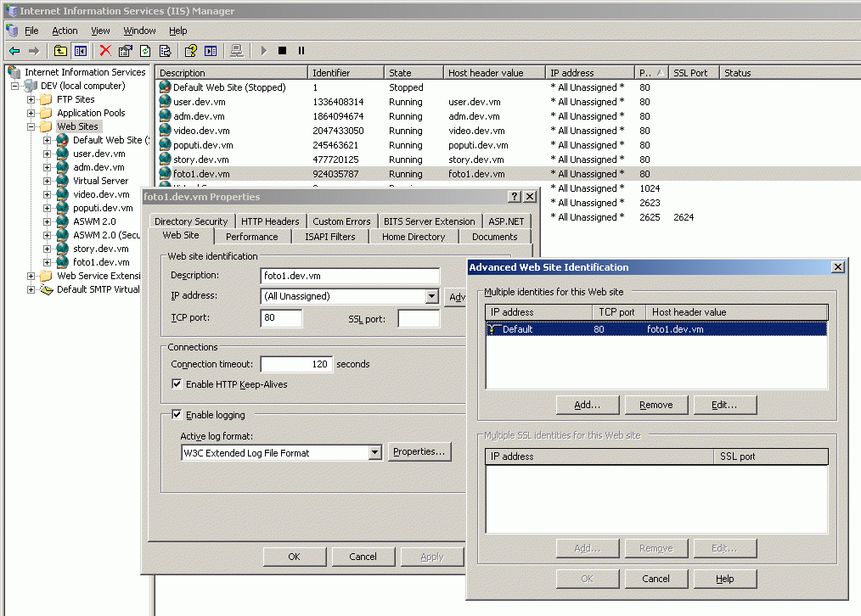The image size is (861, 616).
Task: Click the Help question mark toolbar icon
Action: pyautogui.click(x=190, y=51)
